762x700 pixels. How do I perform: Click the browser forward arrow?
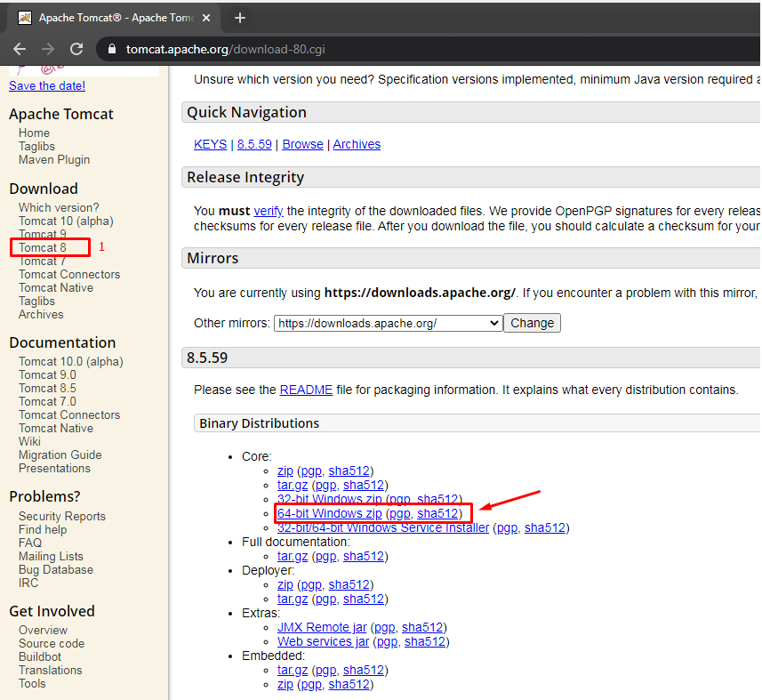48,49
